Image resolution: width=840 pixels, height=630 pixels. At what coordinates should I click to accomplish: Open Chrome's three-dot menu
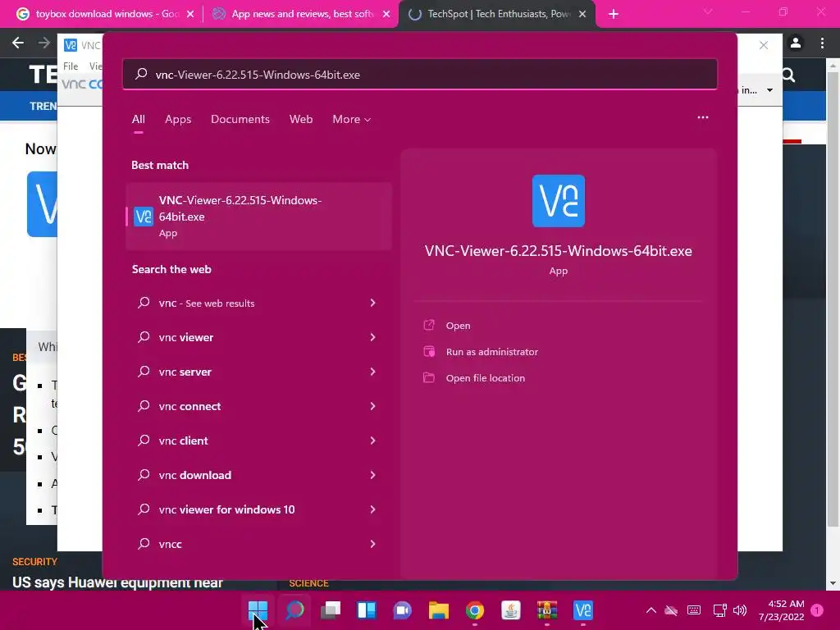(822, 43)
